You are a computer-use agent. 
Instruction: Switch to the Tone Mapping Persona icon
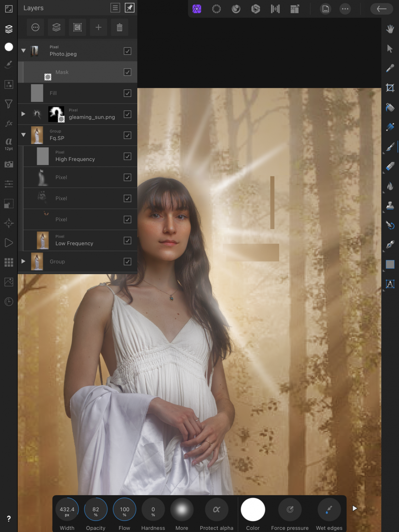pos(275,9)
